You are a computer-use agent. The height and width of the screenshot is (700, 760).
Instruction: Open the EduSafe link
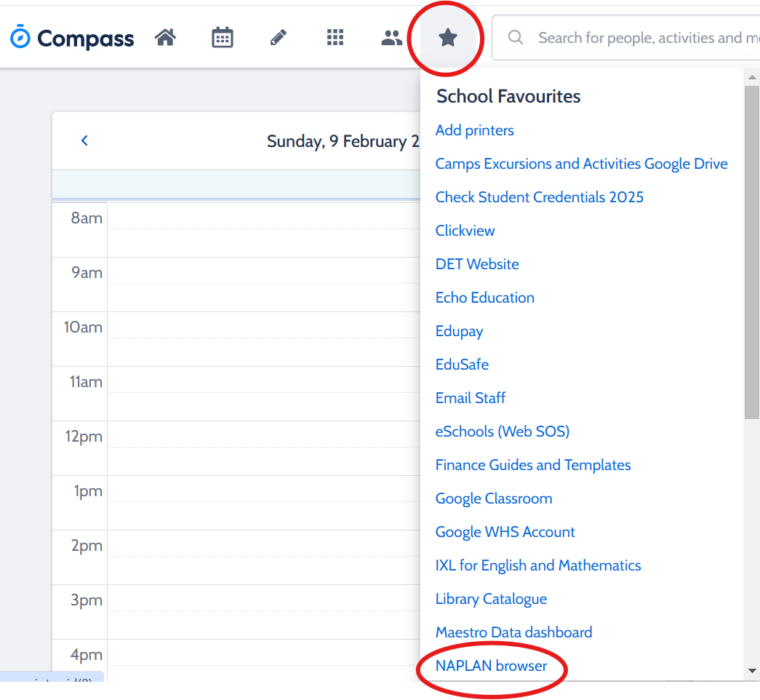coord(462,365)
